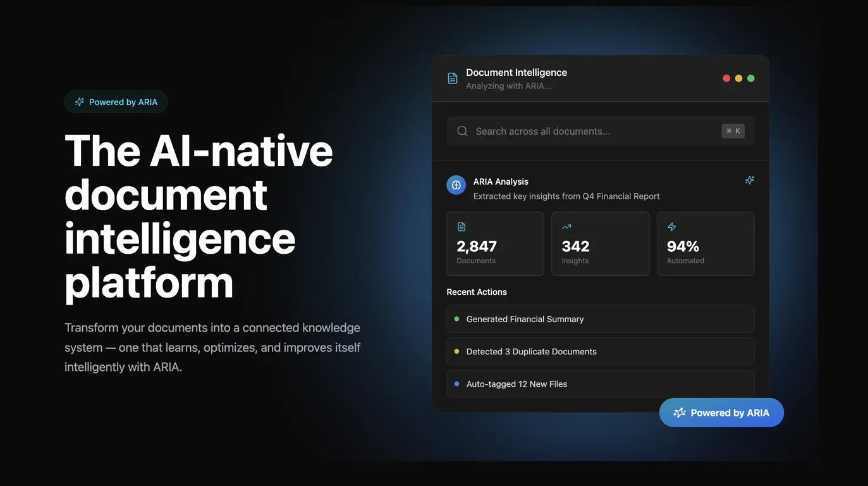Viewport: 868px width, 486px height.
Task: Click the document icon beside Document Intelligence
Action: pos(453,78)
